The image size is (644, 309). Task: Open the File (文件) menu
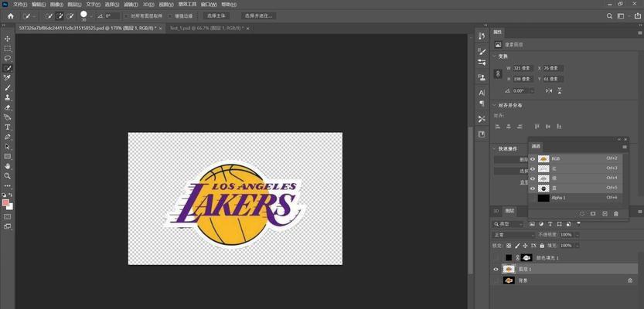[x=20, y=4]
